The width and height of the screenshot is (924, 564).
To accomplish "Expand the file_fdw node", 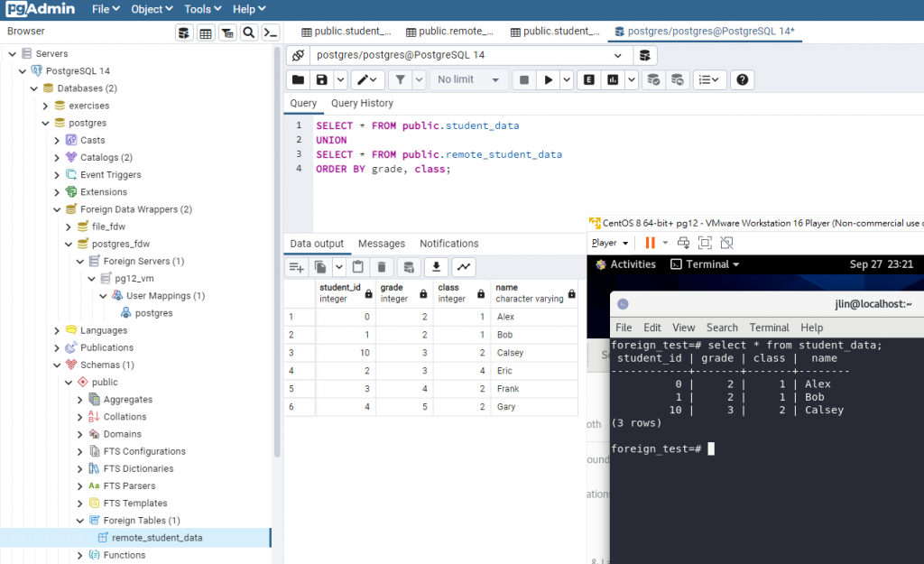I will click(69, 227).
